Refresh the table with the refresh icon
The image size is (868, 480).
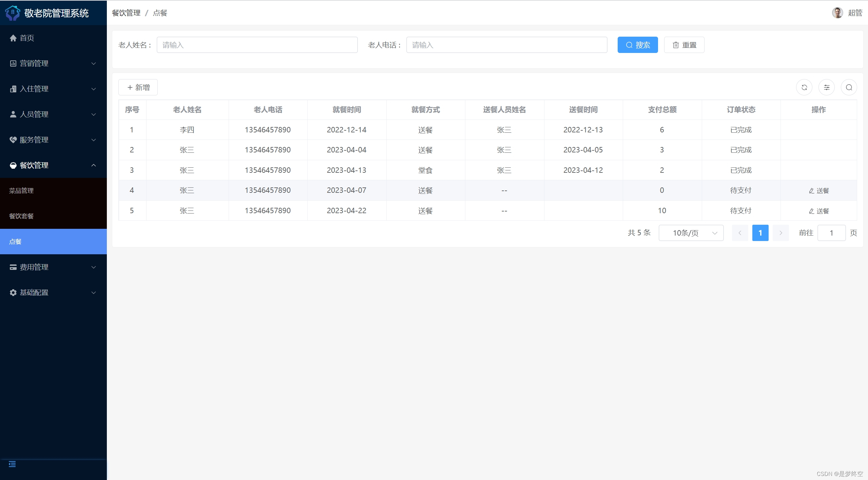804,88
